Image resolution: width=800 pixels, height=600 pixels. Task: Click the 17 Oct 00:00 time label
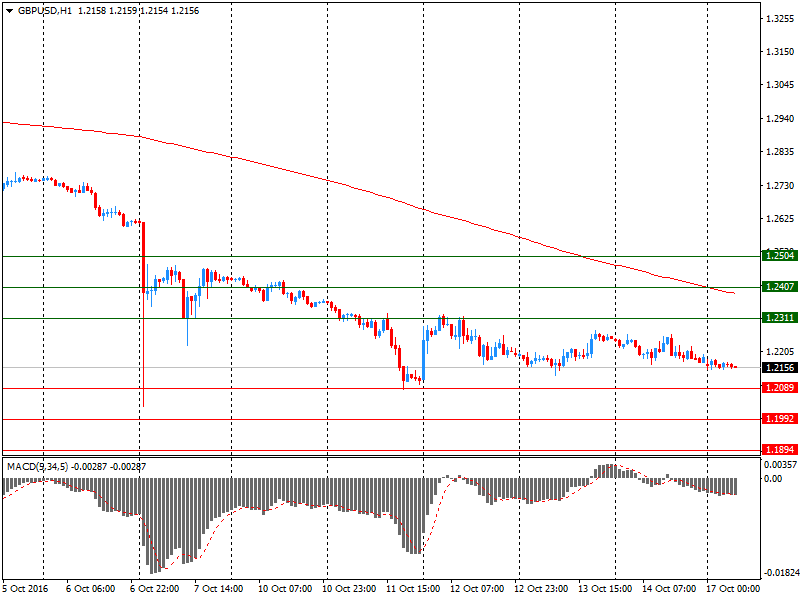(x=733, y=589)
